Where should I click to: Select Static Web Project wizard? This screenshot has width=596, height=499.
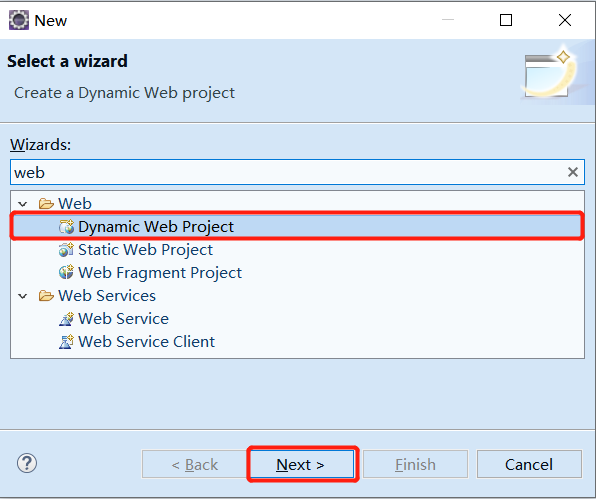[x=145, y=250]
